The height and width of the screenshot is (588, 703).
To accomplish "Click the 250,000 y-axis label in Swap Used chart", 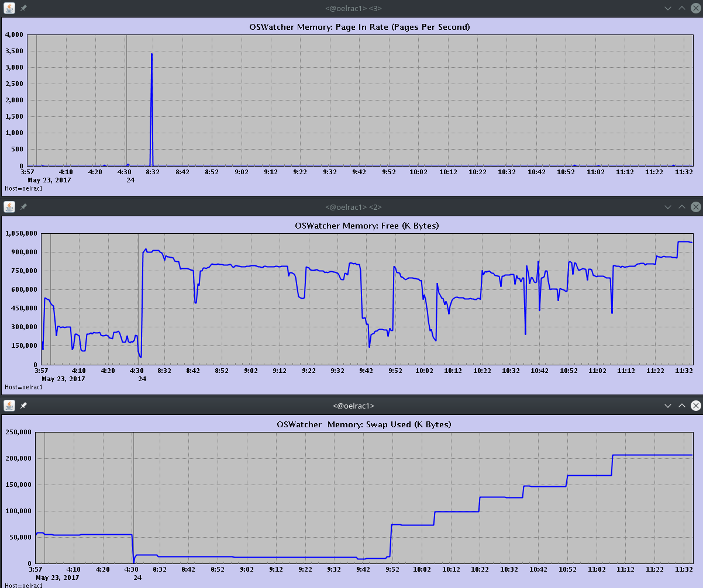I will tap(18, 432).
